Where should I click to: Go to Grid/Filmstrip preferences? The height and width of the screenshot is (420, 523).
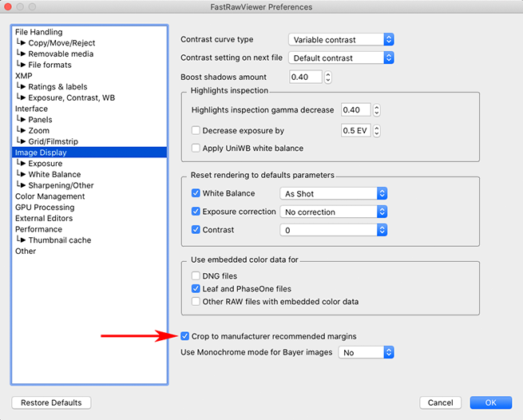(61, 141)
